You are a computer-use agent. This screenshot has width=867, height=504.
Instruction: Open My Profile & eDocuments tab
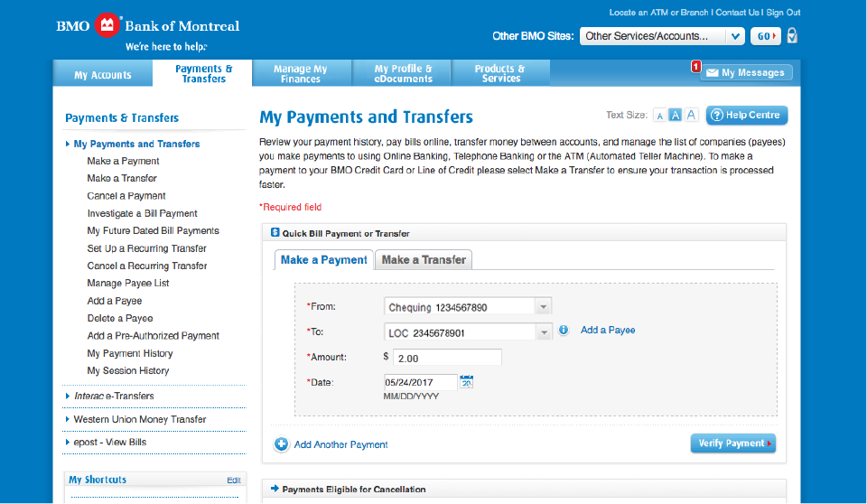pos(401,73)
